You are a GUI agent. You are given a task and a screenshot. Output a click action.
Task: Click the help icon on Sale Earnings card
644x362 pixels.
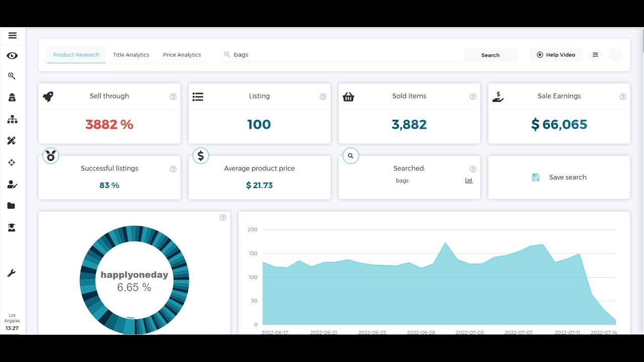pyautogui.click(x=623, y=97)
